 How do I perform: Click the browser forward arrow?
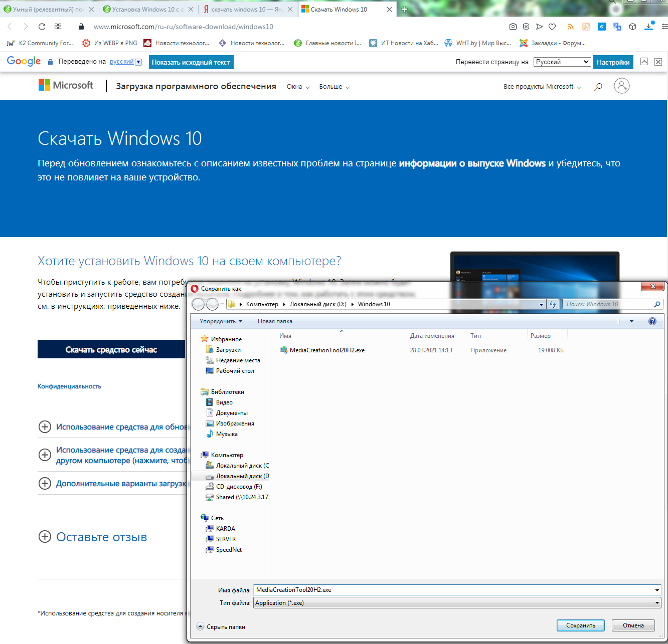pyautogui.click(x=26, y=27)
